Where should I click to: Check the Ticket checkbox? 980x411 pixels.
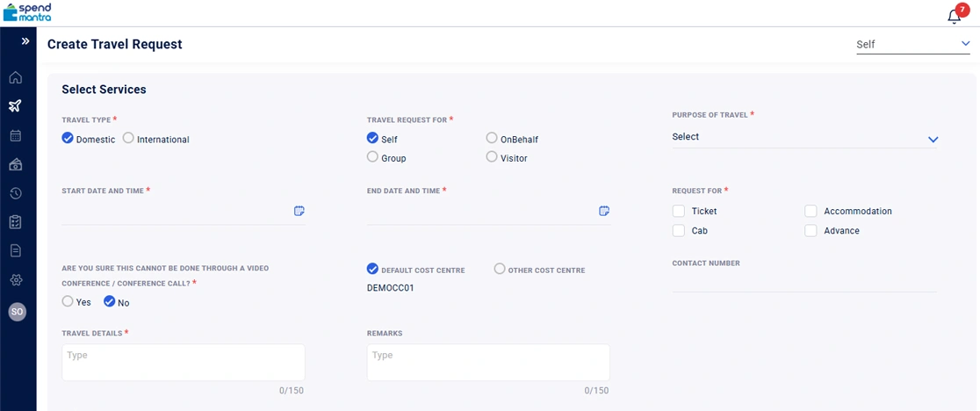pyautogui.click(x=679, y=211)
